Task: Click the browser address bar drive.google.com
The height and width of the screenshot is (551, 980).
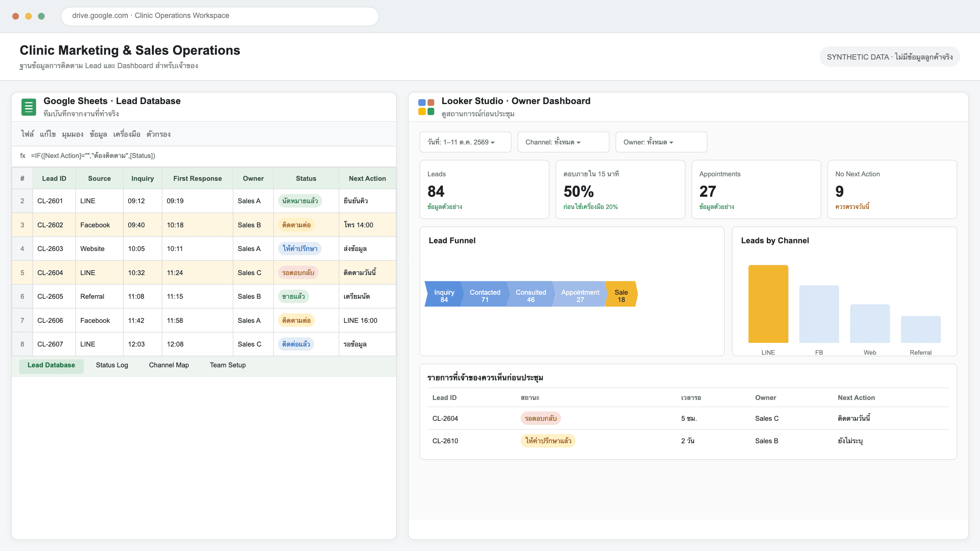Action: point(220,16)
